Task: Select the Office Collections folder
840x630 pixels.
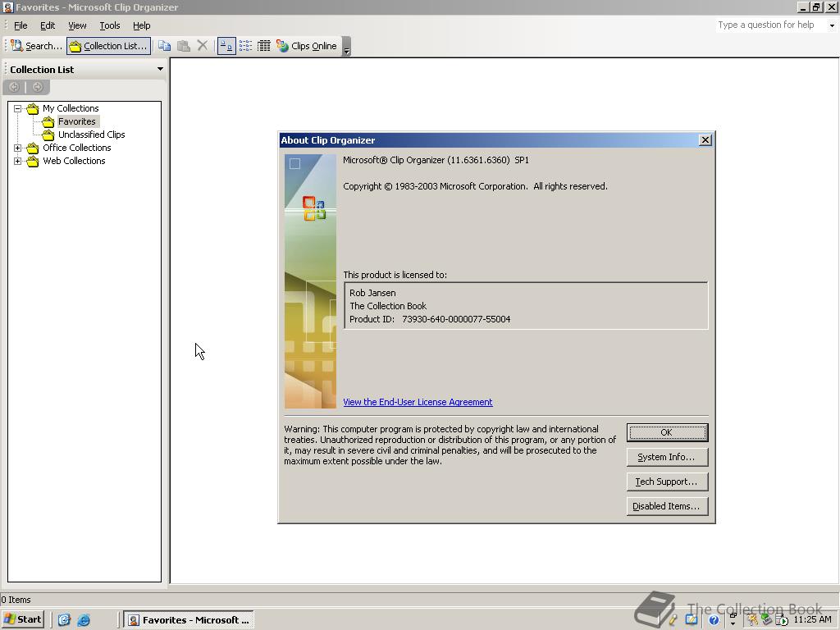Action: coord(76,148)
